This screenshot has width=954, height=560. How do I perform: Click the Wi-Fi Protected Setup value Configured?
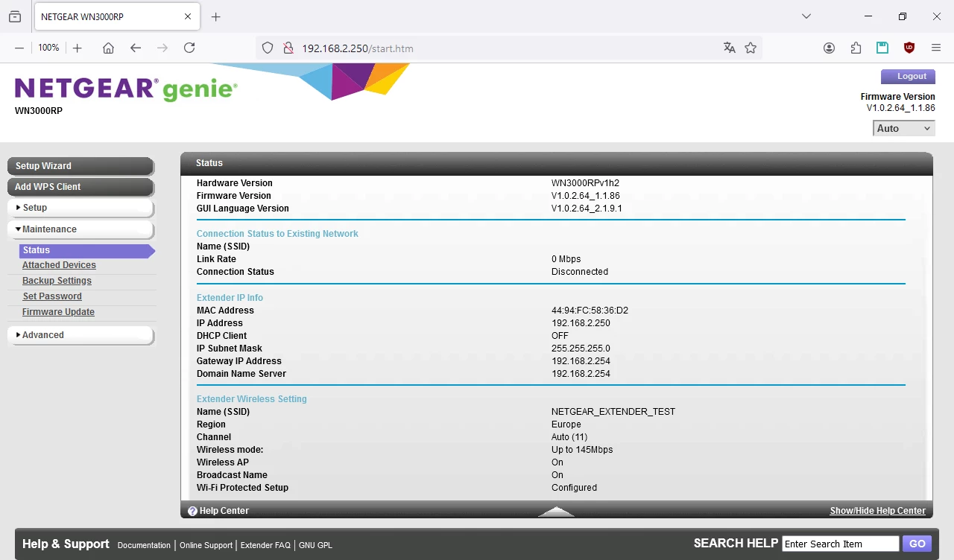point(574,488)
